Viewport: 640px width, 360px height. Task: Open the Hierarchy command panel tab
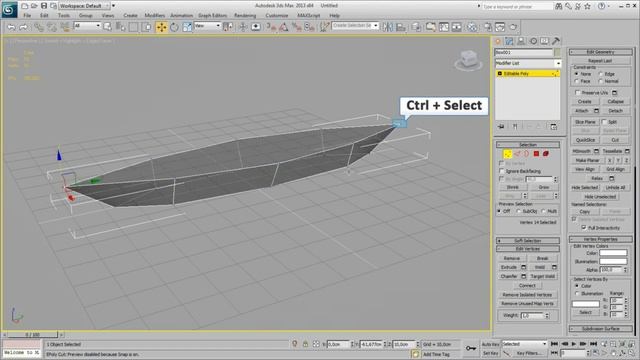click(521, 41)
